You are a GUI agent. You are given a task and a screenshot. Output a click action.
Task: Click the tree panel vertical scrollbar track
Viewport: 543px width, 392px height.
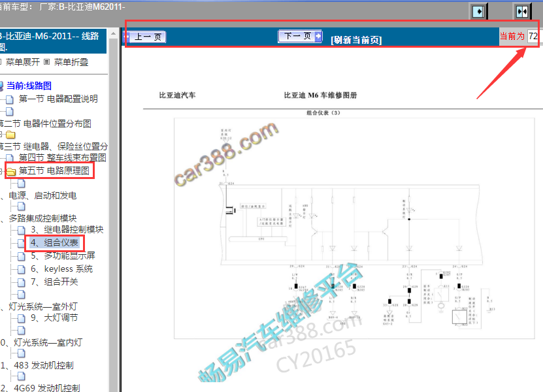coord(113,215)
